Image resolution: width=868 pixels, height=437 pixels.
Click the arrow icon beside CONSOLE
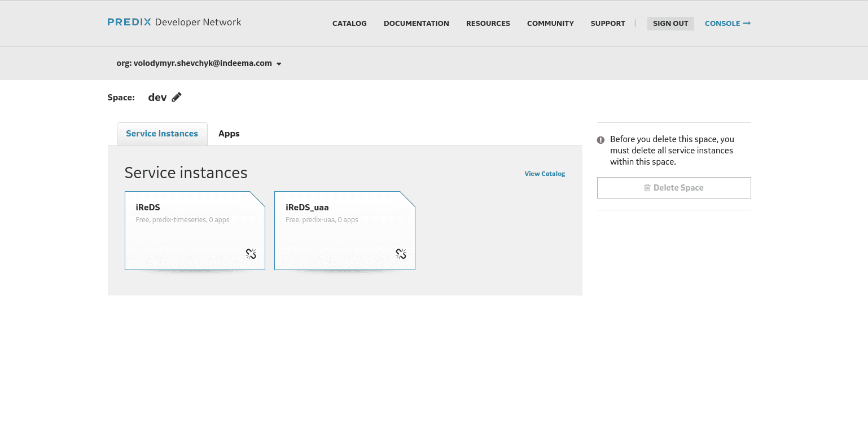click(747, 23)
